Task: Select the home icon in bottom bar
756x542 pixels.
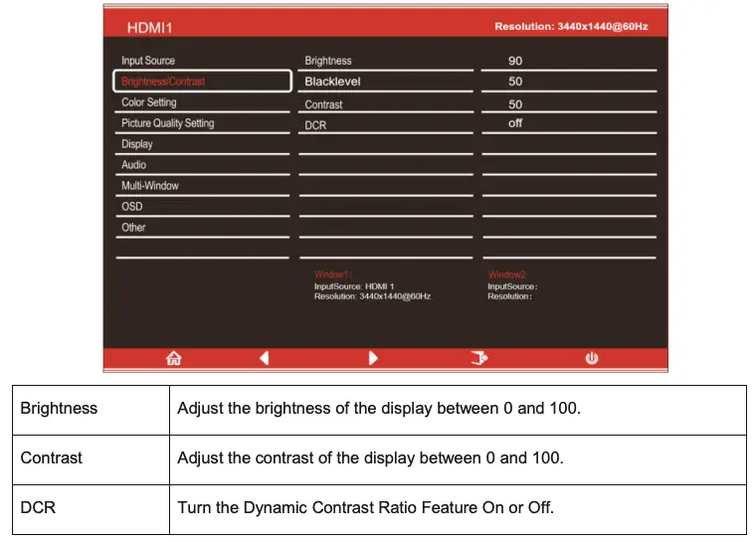Action: tap(173, 358)
